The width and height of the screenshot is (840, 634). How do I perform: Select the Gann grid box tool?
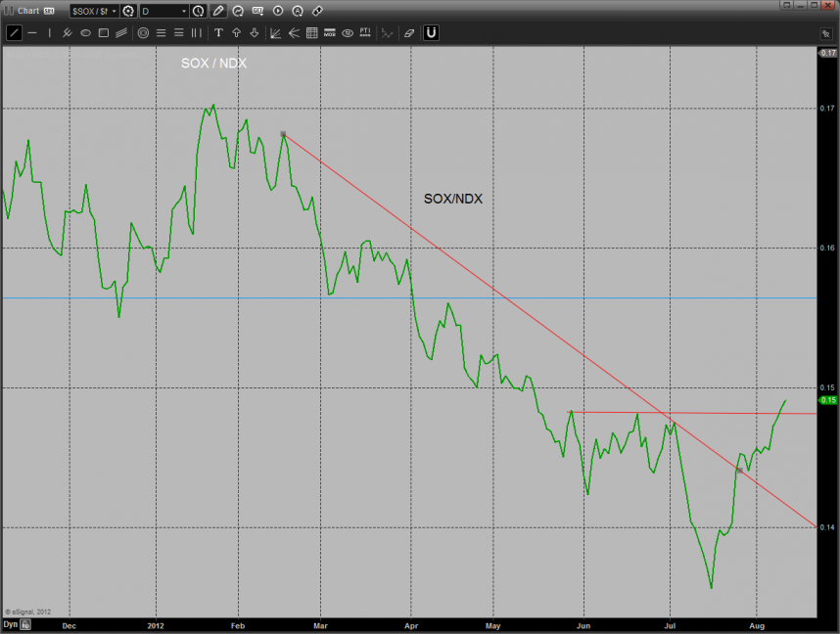coord(311,33)
